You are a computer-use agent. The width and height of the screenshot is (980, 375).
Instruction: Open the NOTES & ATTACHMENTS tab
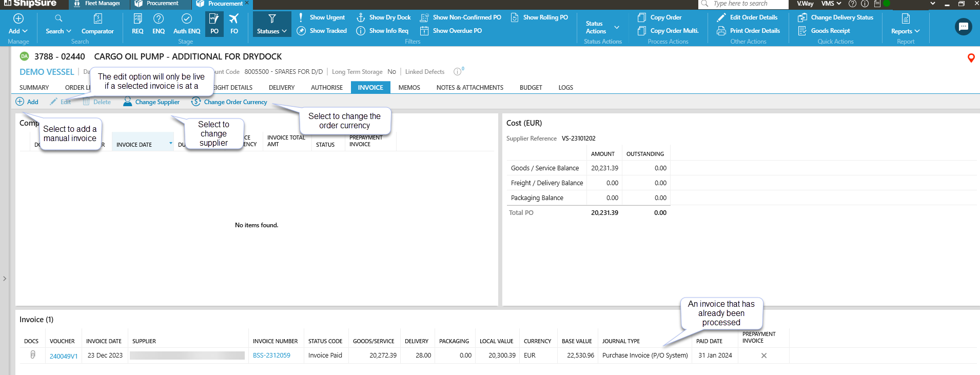469,88
